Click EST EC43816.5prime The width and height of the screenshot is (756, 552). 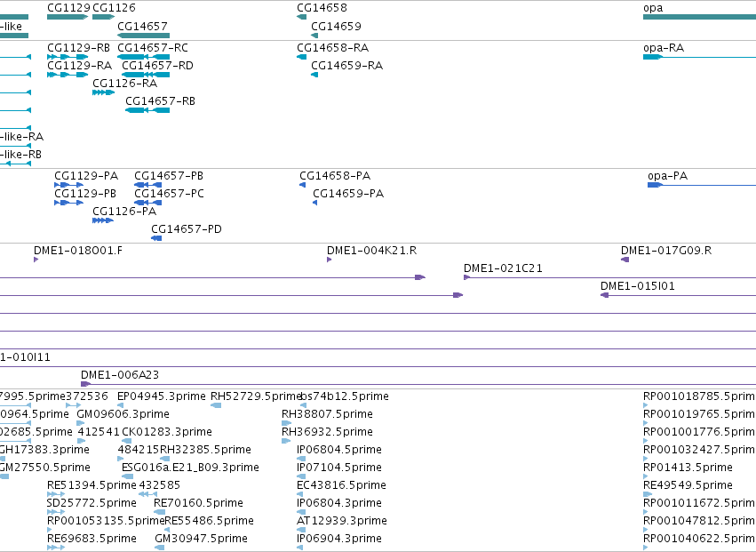[x=341, y=485]
